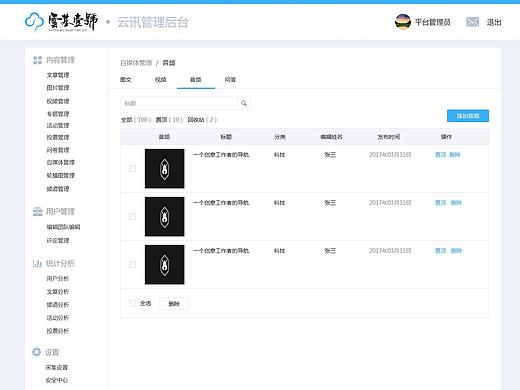The width and height of the screenshot is (520, 390).
Task: Tick the third audio row checkbox
Action: [x=133, y=264]
